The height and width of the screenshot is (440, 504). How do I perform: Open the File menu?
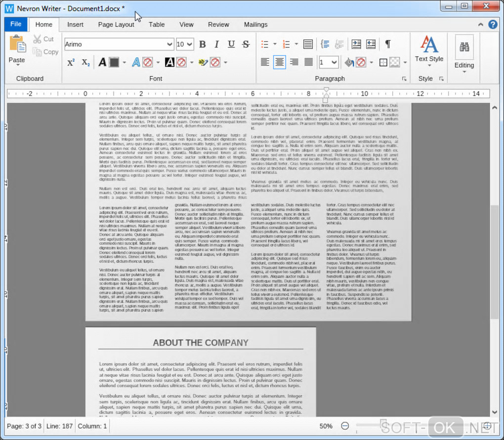[16, 24]
